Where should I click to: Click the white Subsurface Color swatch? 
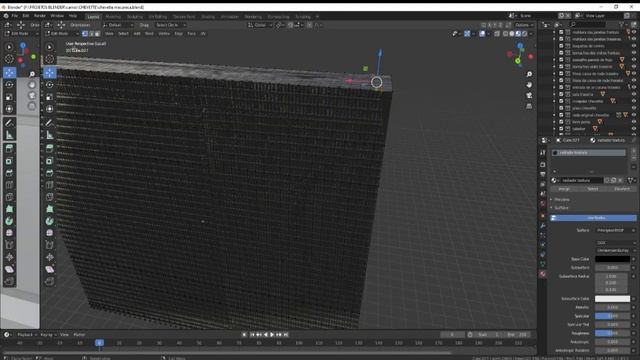pyautogui.click(x=612, y=299)
